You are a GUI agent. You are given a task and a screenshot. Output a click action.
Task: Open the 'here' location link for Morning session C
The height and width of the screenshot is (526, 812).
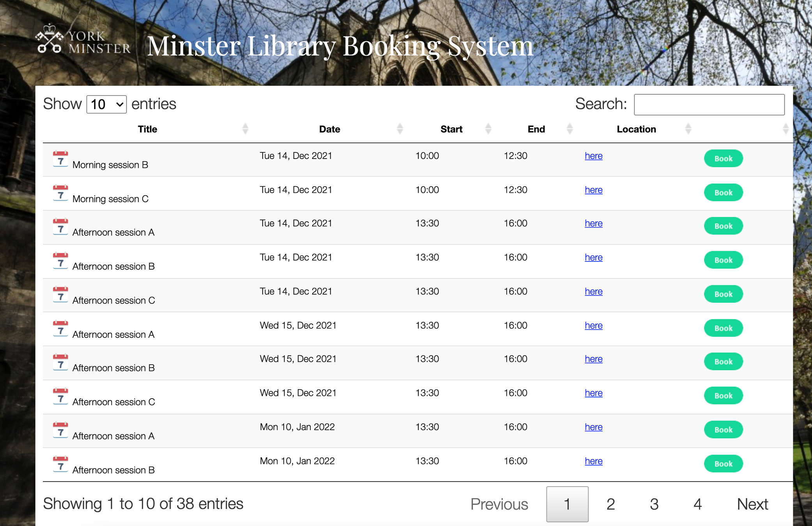(593, 190)
